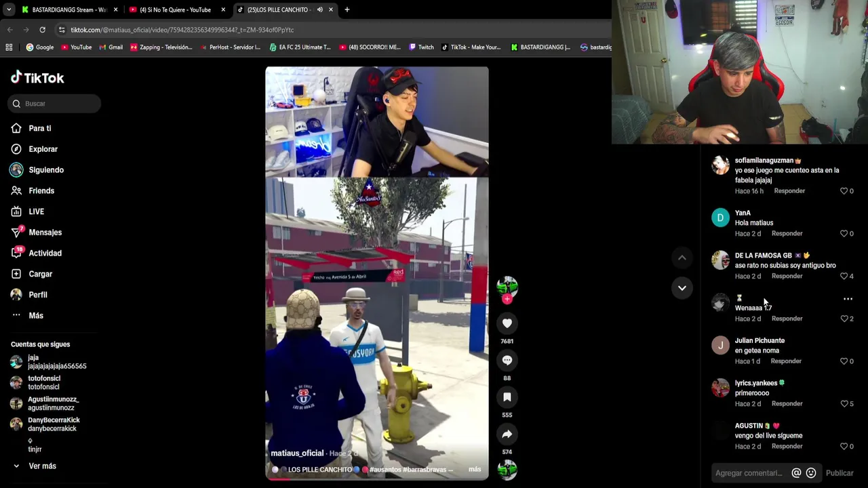Viewport: 868px width, 488px height.
Task: Open the emoji picker in comment box
Action: (811, 473)
